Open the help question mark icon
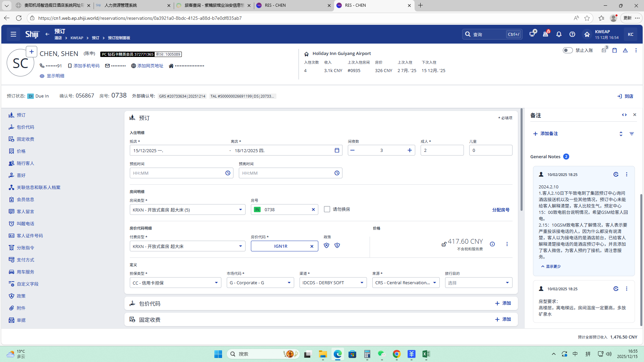Image resolution: width=644 pixels, height=362 pixels. point(572,34)
